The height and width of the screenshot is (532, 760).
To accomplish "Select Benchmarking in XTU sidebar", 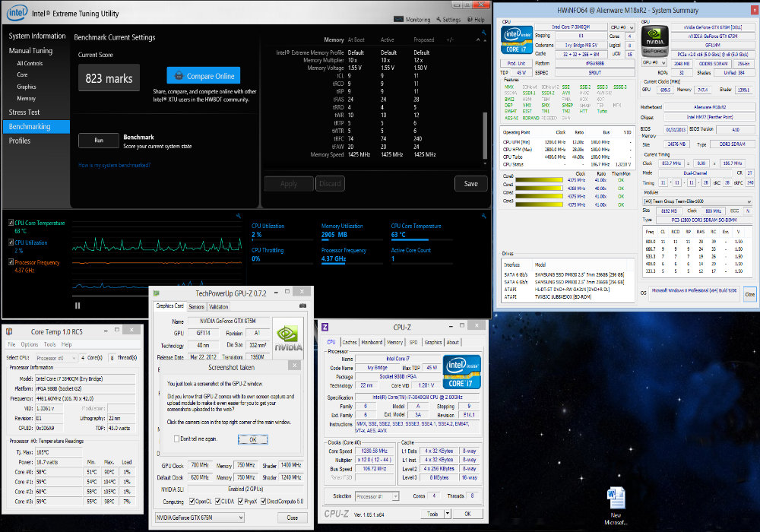I will tap(36, 126).
